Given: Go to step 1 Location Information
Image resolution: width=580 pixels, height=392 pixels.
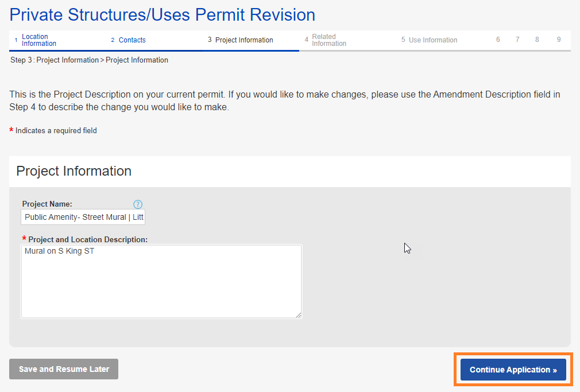Looking at the screenshot, I should (38, 40).
